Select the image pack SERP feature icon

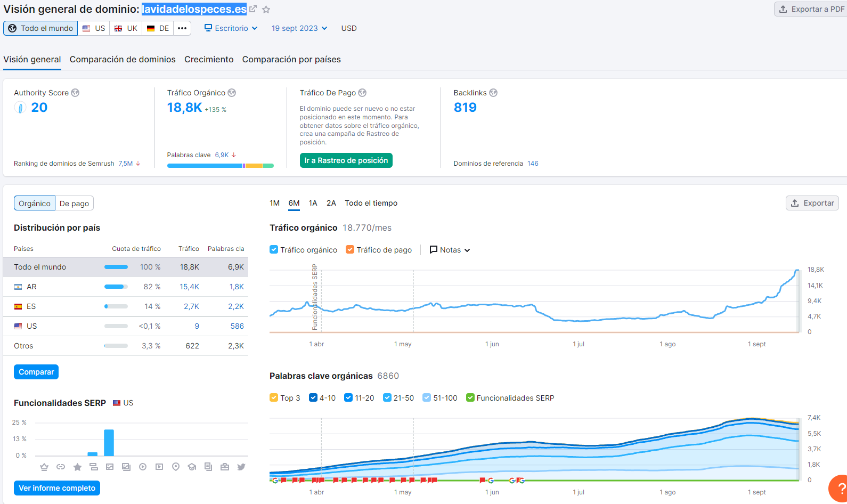pyautogui.click(x=126, y=467)
